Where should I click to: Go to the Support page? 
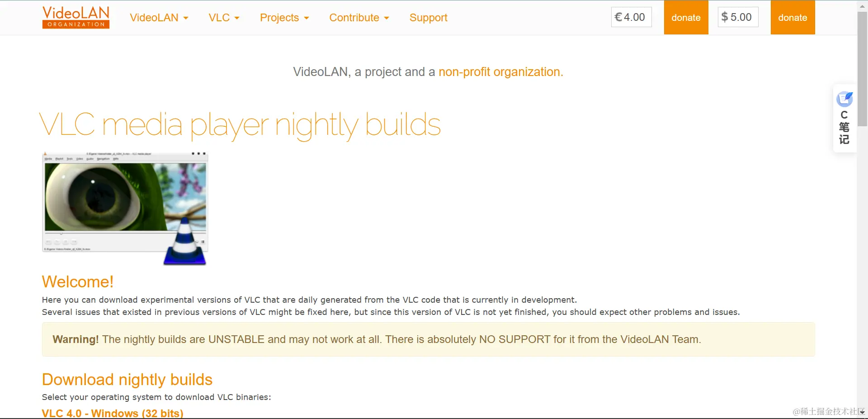(x=429, y=18)
